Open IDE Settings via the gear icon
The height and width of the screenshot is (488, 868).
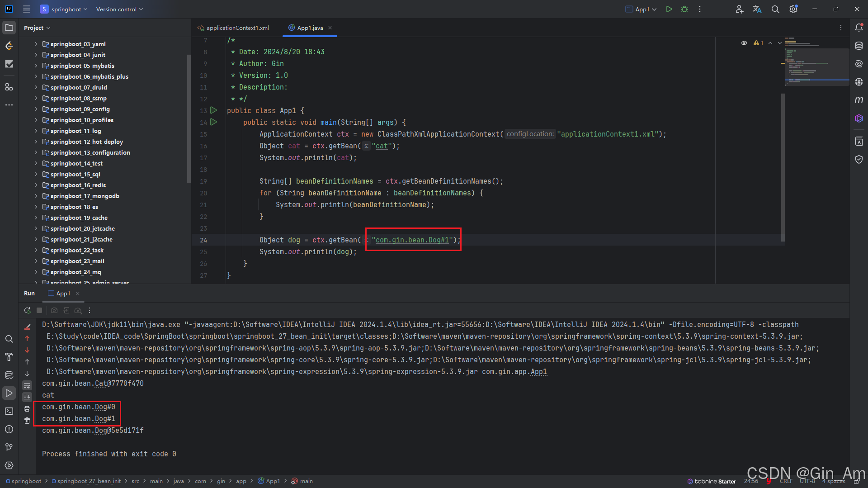(x=793, y=9)
